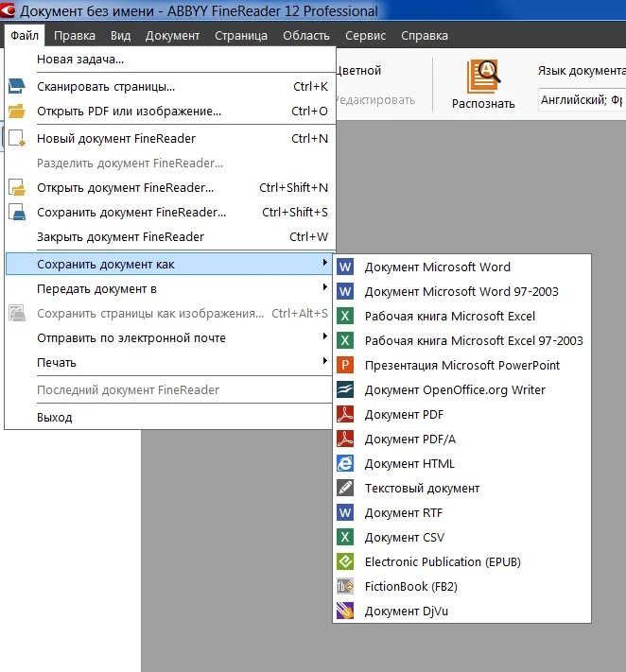Open the Документ menu

pos(172,35)
